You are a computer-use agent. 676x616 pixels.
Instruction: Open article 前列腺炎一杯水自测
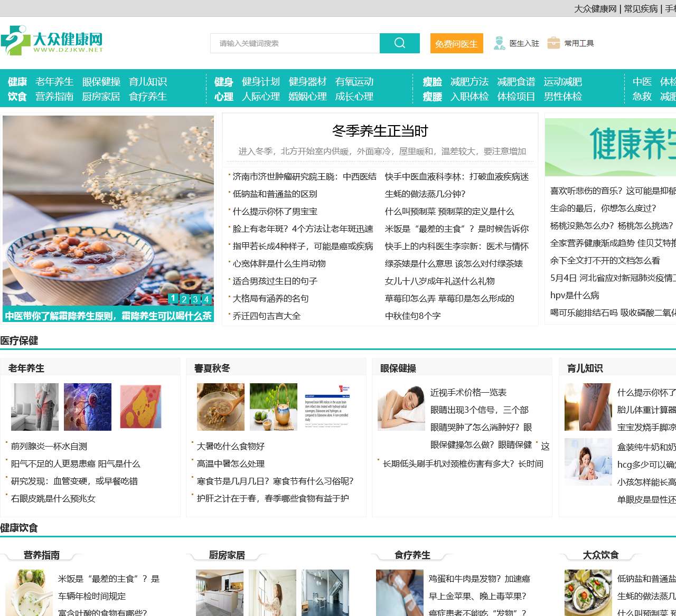pos(49,446)
